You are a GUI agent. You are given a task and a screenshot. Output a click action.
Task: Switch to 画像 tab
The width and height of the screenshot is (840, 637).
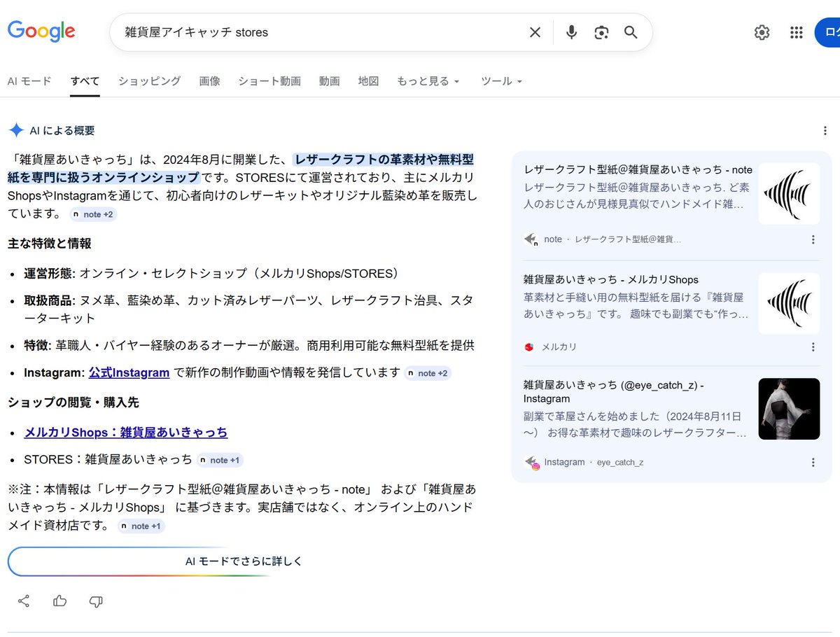coord(209,81)
